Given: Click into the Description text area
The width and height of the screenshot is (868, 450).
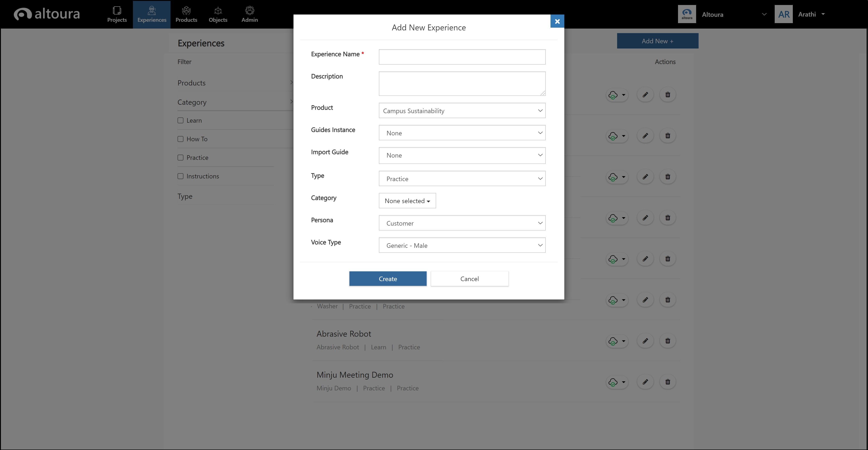Looking at the screenshot, I should click(x=462, y=84).
